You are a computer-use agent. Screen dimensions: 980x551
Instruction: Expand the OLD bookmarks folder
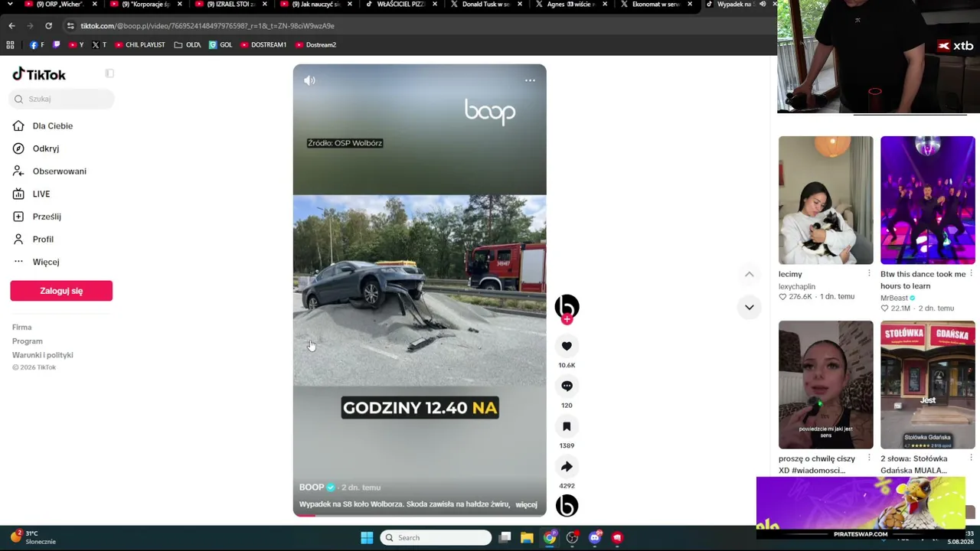(x=188, y=45)
